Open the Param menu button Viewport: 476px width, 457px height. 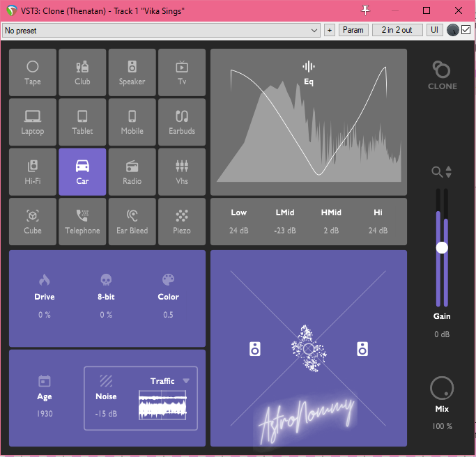pyautogui.click(x=353, y=31)
